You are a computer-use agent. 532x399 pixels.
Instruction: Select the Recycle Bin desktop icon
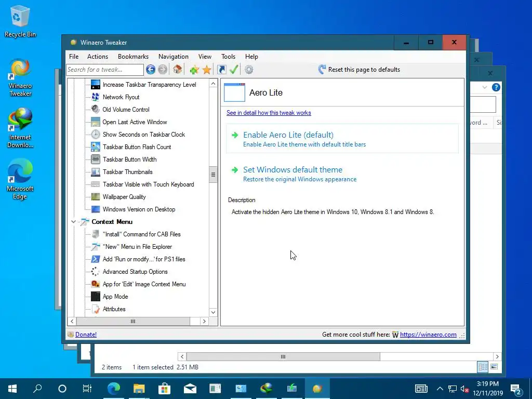click(x=20, y=21)
